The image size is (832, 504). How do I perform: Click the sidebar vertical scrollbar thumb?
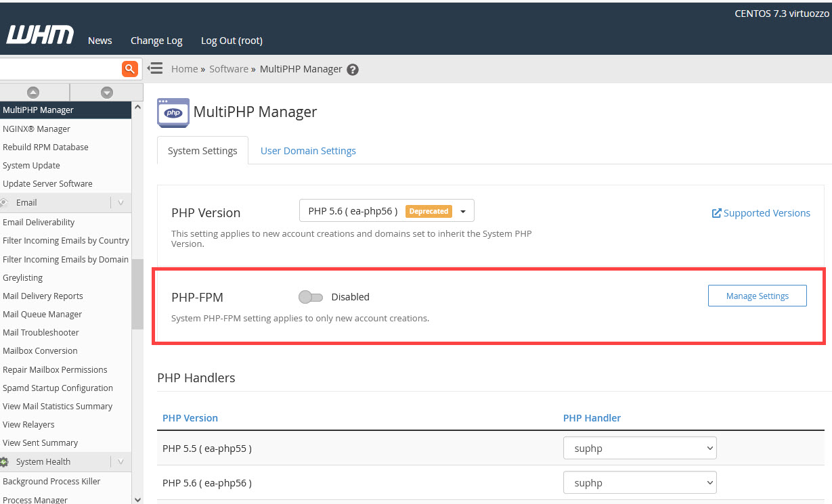tap(137, 294)
